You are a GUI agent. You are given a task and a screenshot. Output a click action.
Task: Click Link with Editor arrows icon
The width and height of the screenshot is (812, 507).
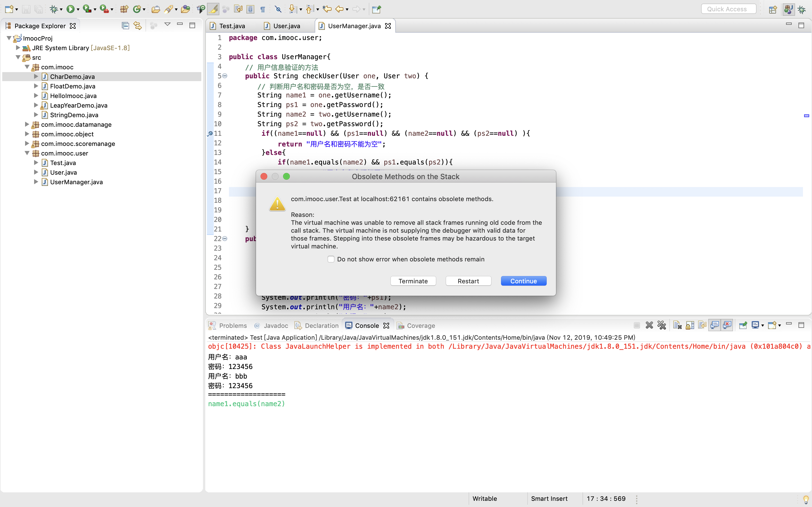[138, 25]
